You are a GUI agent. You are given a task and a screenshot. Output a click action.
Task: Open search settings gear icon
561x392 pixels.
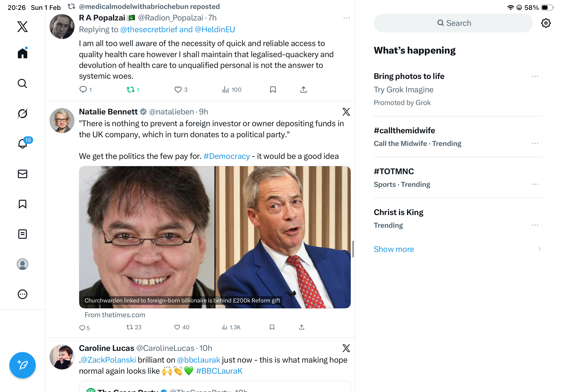(x=545, y=23)
